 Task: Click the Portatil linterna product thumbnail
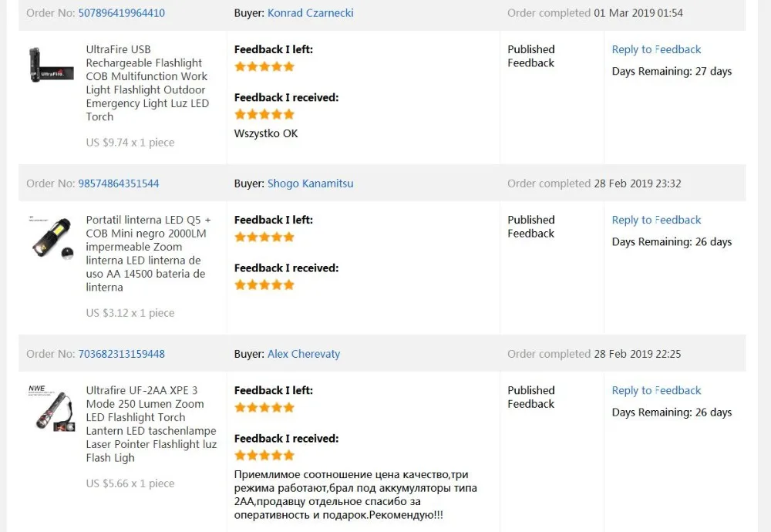click(52, 237)
